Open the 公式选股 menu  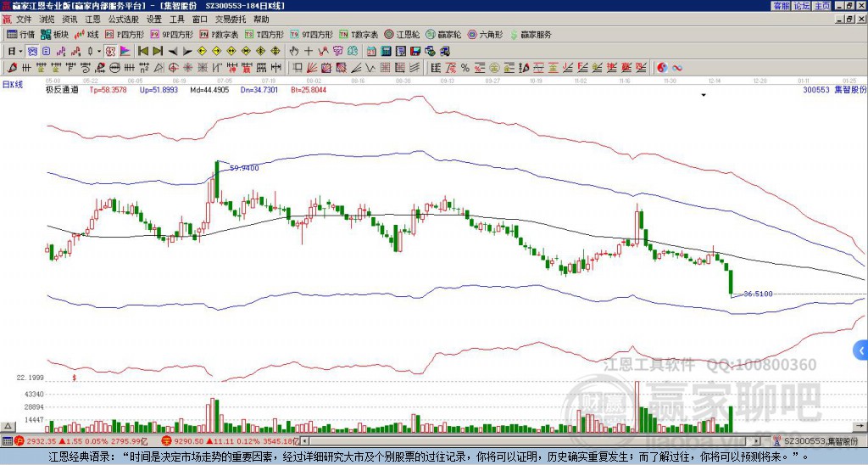pyautogui.click(x=123, y=20)
